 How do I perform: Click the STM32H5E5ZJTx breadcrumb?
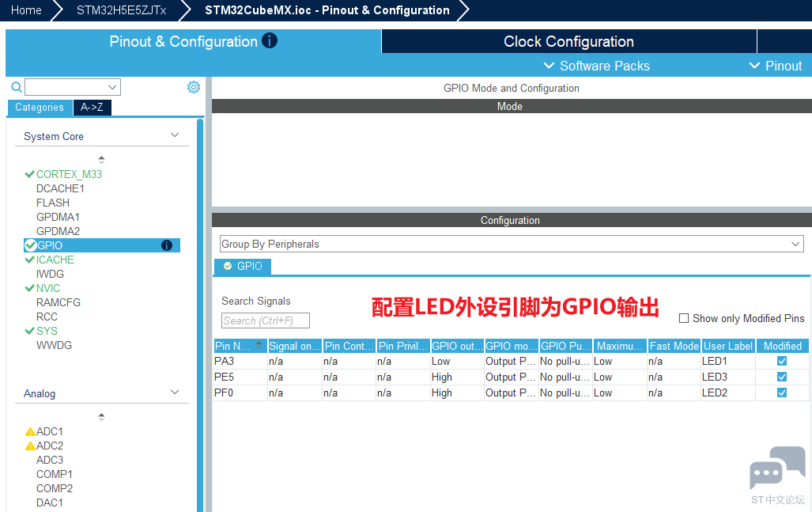click(x=121, y=10)
